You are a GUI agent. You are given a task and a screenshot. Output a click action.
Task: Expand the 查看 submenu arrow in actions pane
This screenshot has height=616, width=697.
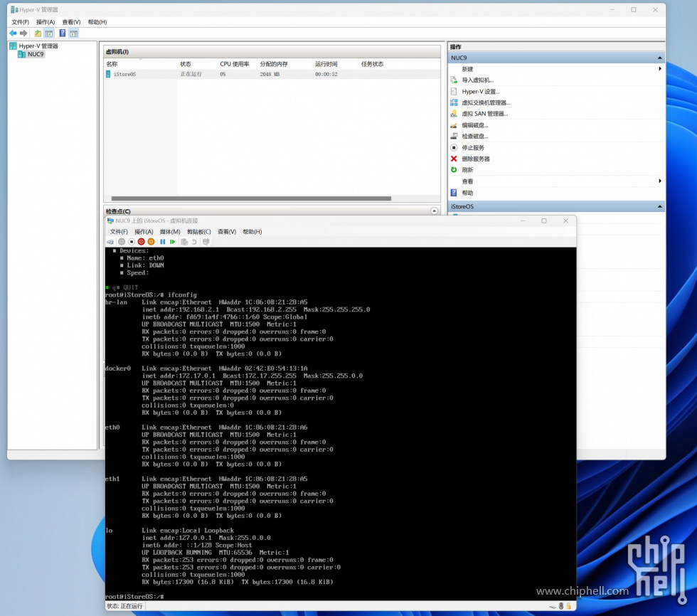(660, 181)
